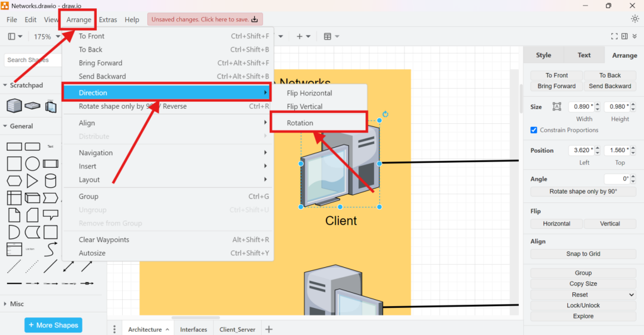Choose Flip Horizontal in the submenu

[x=318, y=93]
